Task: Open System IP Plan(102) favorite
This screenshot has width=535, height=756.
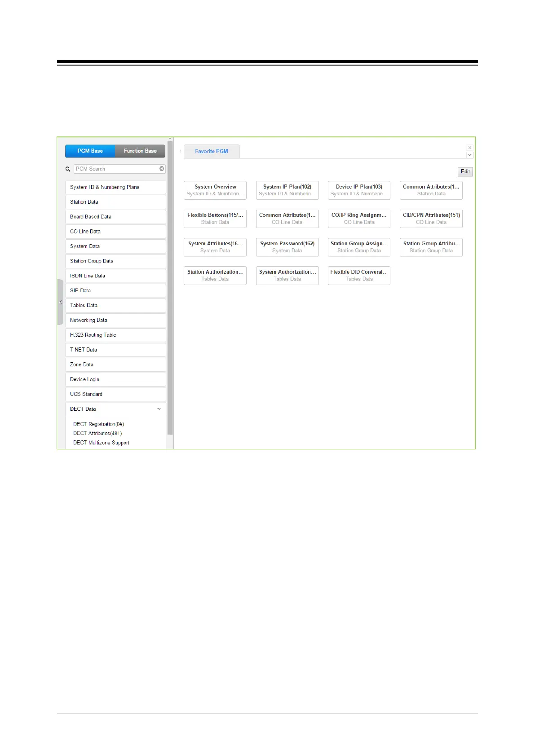Action: click(x=287, y=190)
